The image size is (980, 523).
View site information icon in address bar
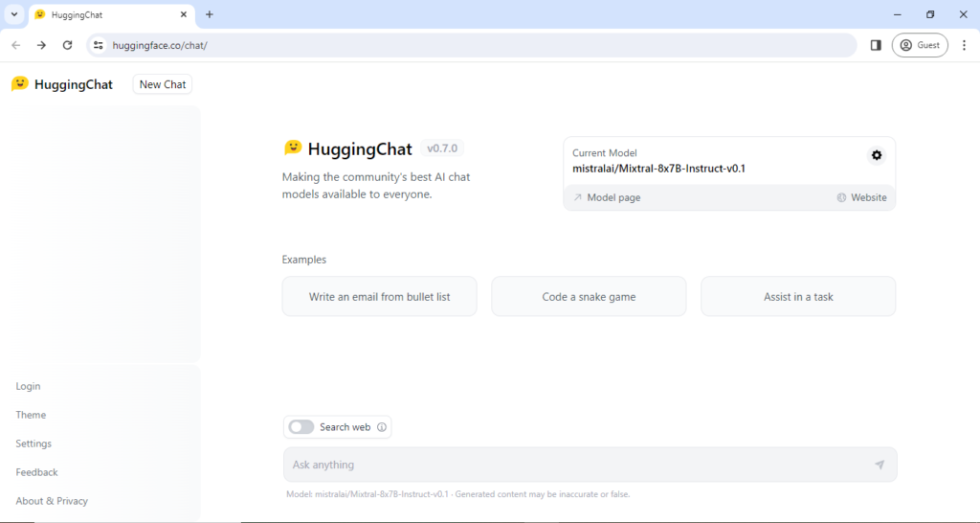click(98, 45)
